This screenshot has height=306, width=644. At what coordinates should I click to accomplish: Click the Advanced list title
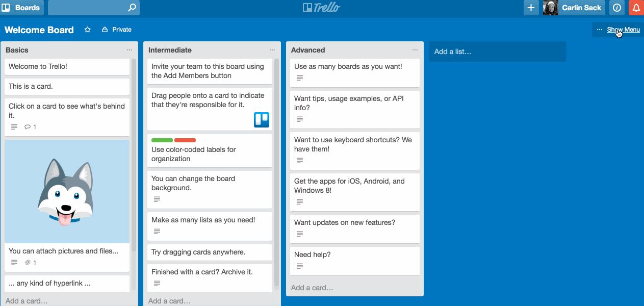click(308, 50)
